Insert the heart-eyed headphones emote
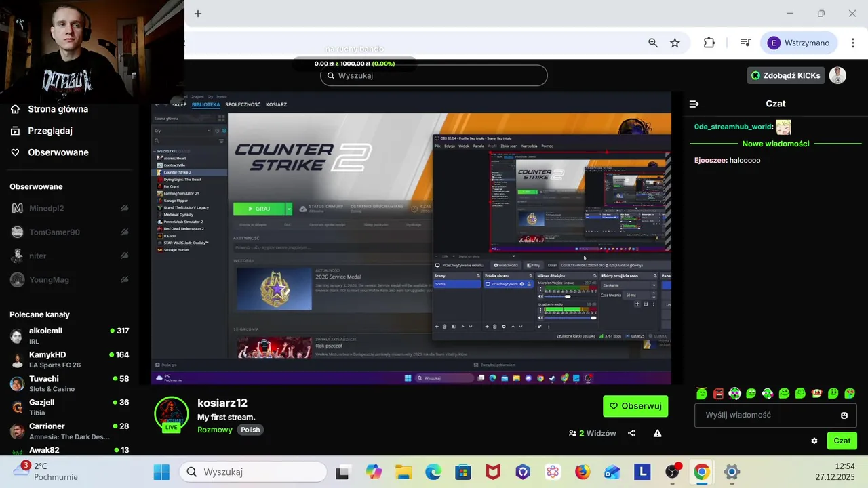The image size is (868, 488). (x=734, y=393)
